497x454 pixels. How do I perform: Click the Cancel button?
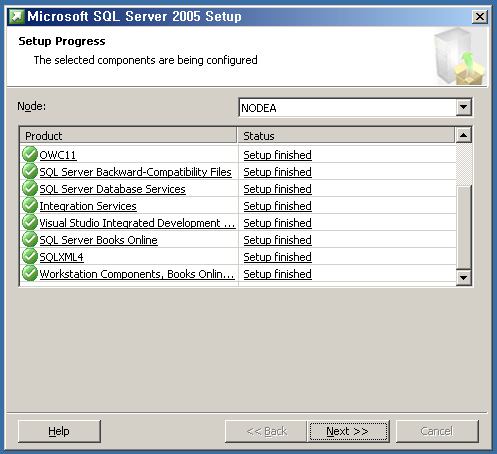click(x=437, y=431)
